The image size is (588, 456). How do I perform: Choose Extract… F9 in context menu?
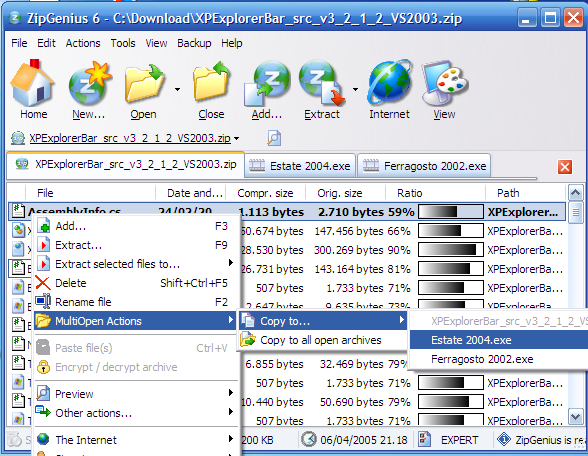pyautogui.click(x=136, y=245)
